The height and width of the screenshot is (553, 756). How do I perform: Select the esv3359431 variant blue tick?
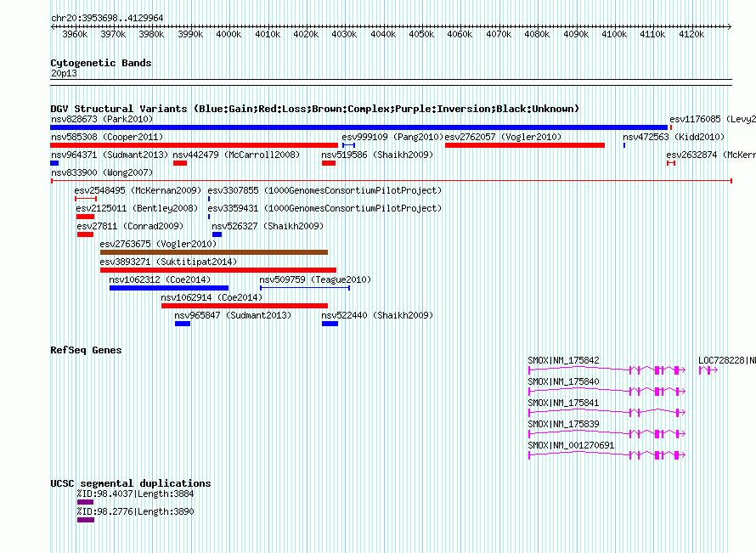(209, 217)
